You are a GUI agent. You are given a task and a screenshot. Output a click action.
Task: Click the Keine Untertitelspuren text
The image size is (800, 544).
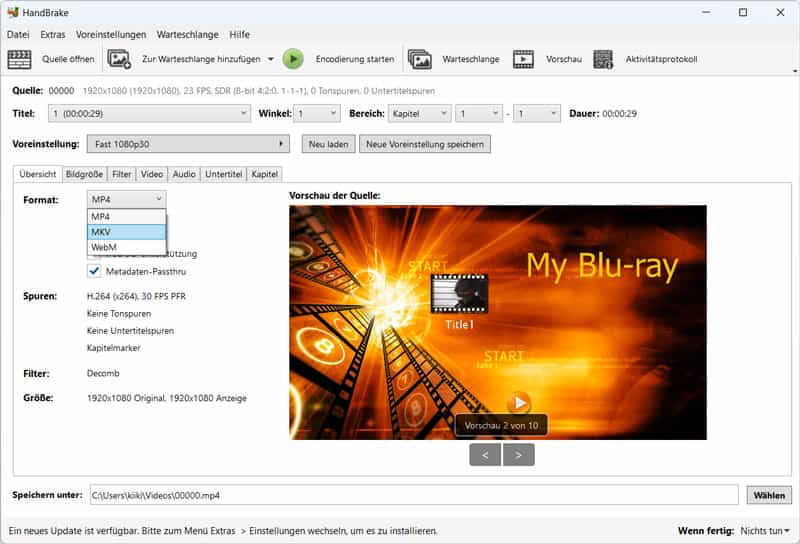130,331
